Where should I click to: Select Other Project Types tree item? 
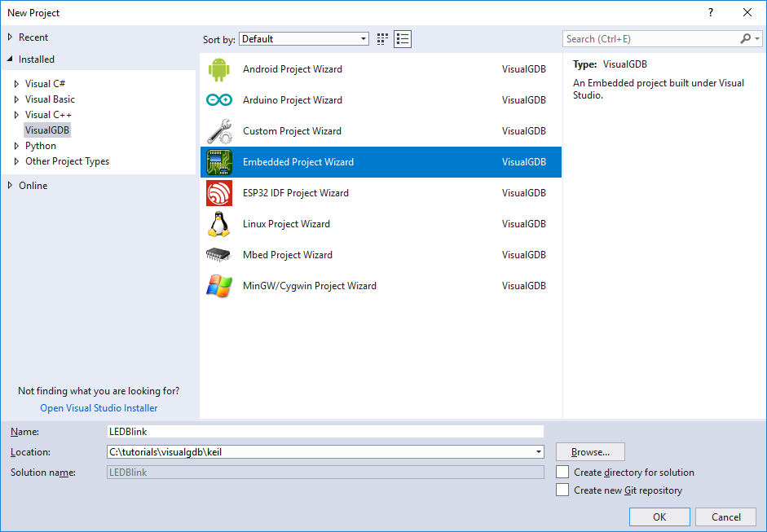(67, 161)
